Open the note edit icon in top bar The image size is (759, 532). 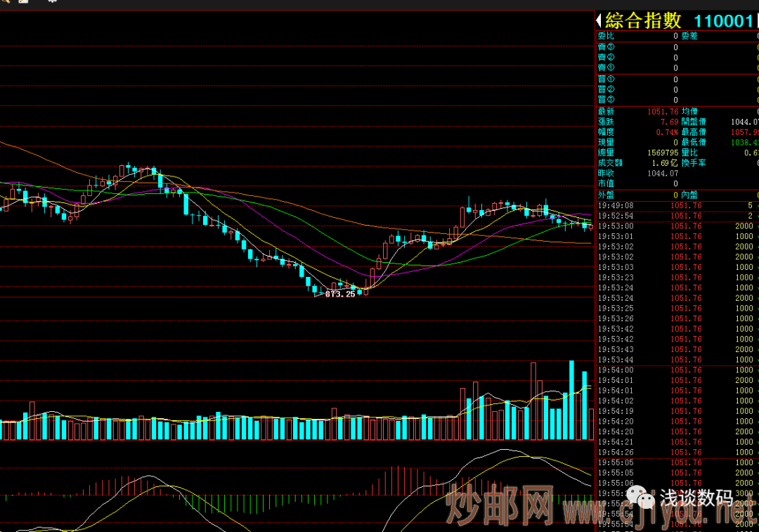(x=25, y=2)
